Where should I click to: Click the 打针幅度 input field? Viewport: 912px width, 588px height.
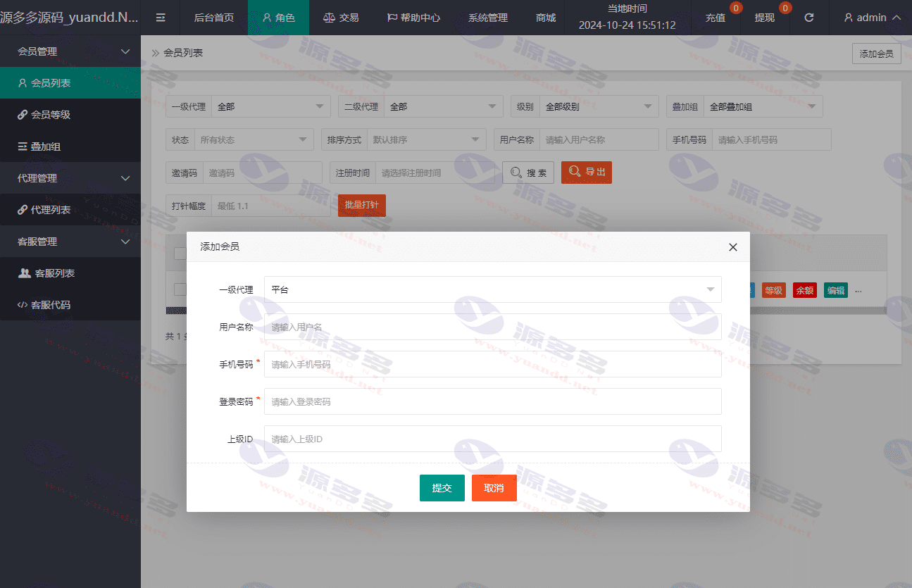[271, 206]
